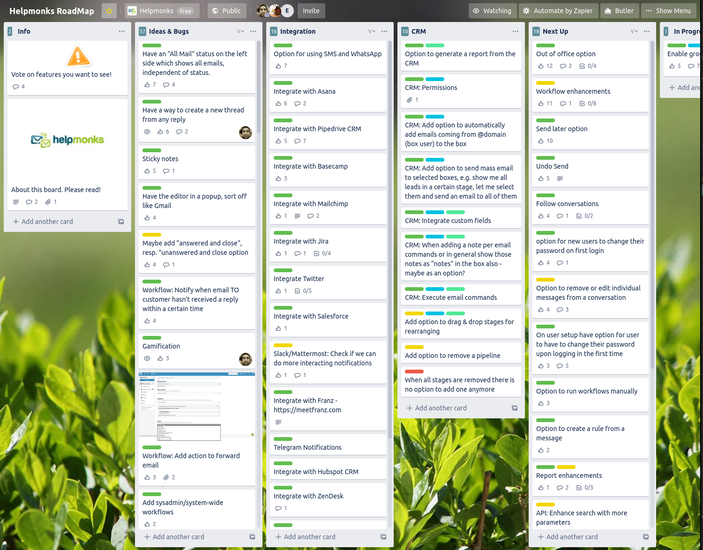
Task: Open the Info list actions menu
Action: click(x=122, y=31)
